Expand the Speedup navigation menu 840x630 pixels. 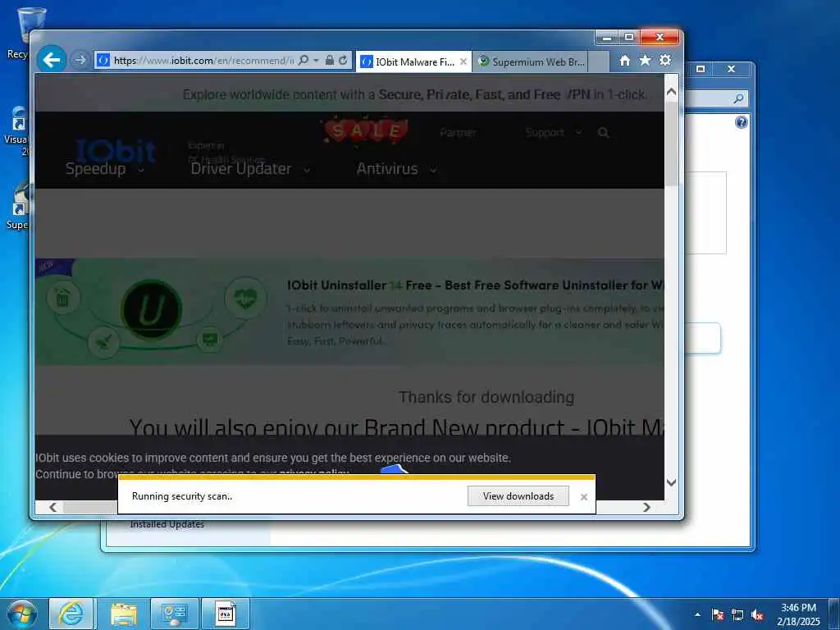(105, 169)
